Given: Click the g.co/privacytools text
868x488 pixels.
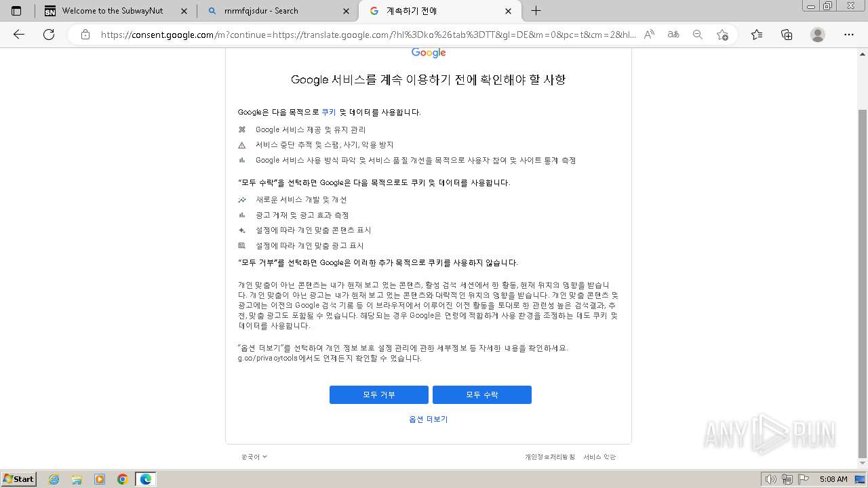Looking at the screenshot, I should tap(267, 359).
